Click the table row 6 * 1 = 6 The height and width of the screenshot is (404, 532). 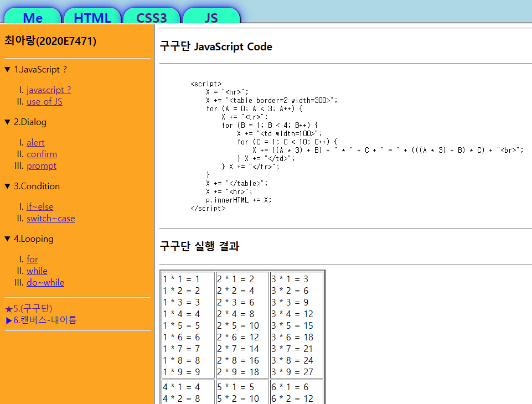point(290,387)
